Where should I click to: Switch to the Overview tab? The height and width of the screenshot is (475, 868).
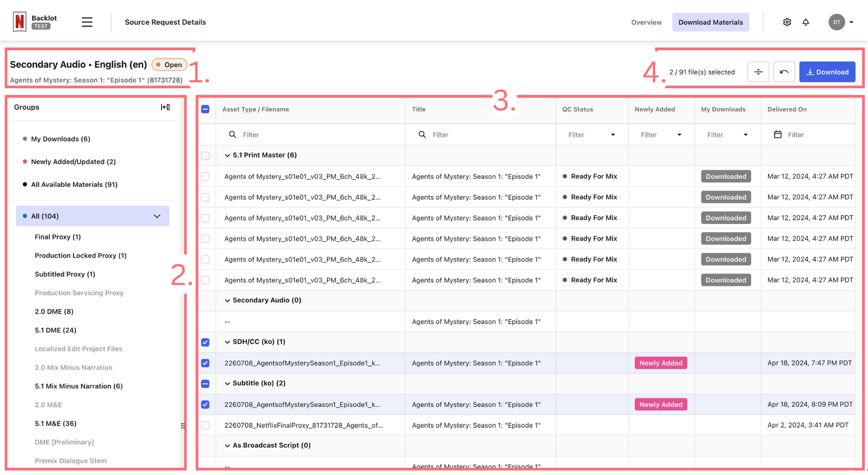click(646, 22)
